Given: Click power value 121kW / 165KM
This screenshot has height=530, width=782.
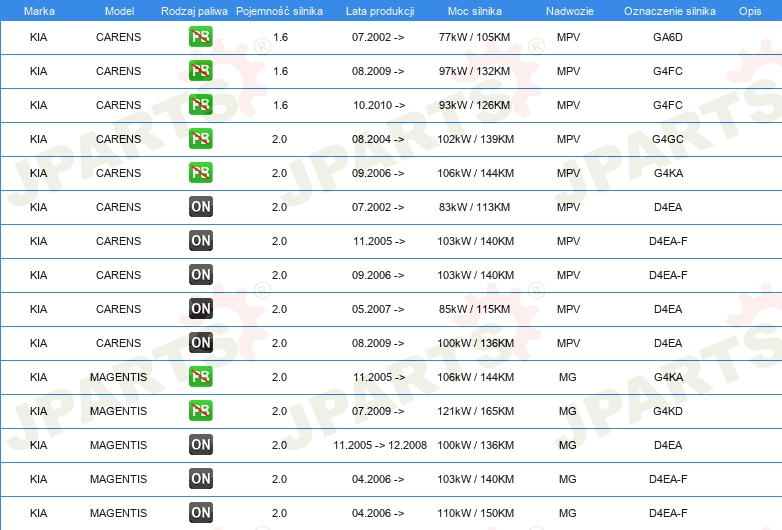Looking at the screenshot, I should tap(475, 411).
